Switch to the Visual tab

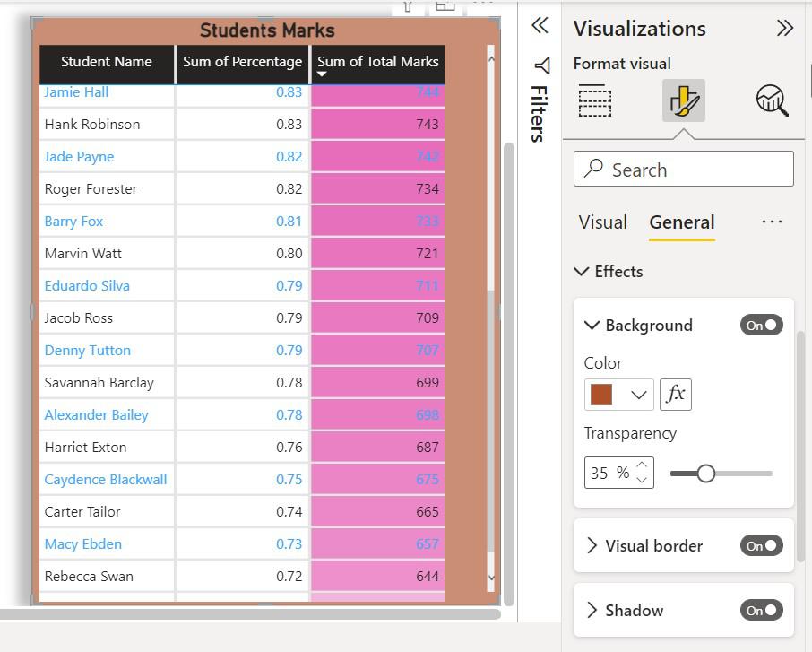click(x=602, y=222)
